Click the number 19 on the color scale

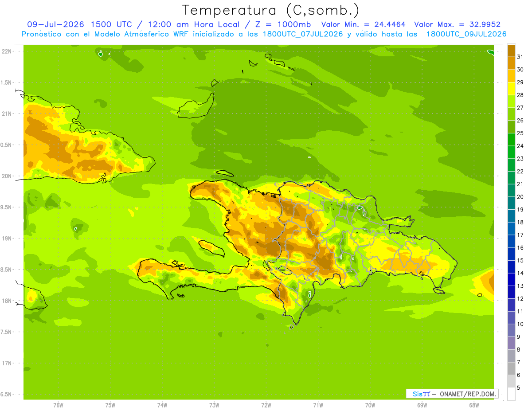click(x=520, y=210)
